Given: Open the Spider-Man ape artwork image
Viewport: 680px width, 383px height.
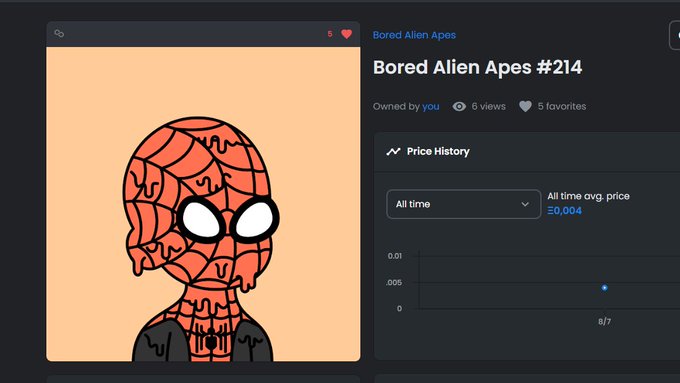Looking at the screenshot, I should (203, 204).
